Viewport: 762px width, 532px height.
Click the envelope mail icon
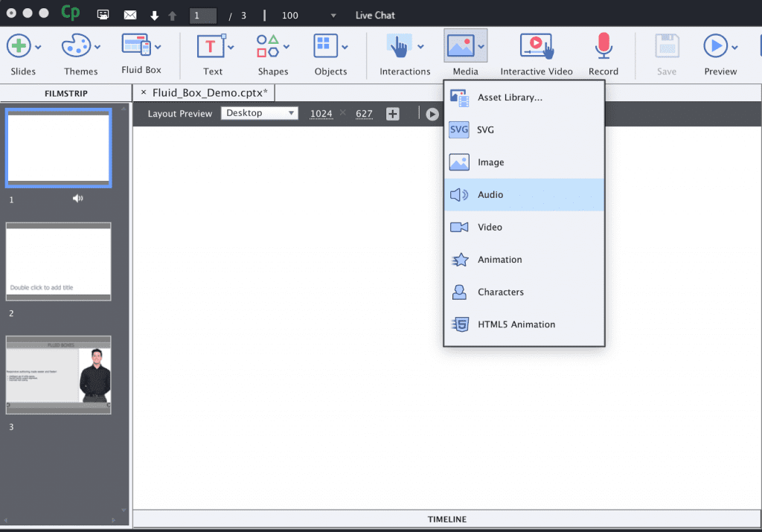130,15
